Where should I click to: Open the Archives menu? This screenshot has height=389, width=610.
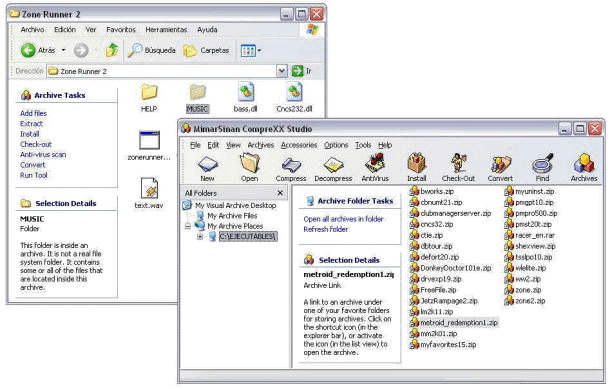point(261,145)
